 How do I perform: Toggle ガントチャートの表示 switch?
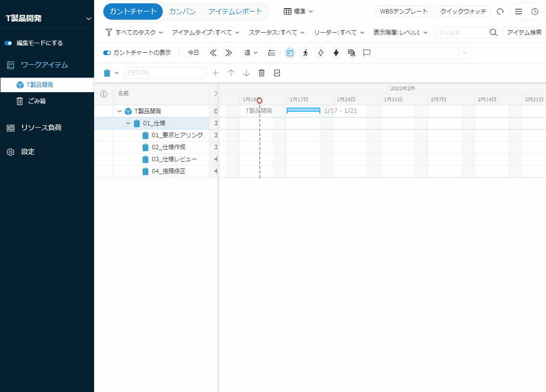(x=107, y=53)
